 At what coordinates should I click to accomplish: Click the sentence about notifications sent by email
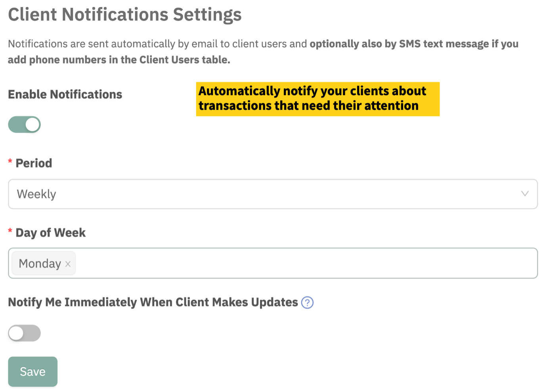click(x=157, y=44)
